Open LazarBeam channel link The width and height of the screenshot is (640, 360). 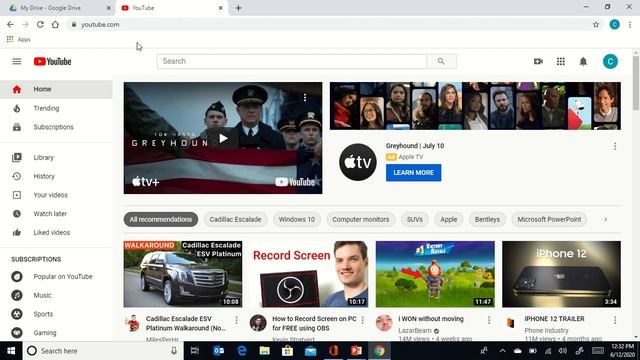[x=415, y=330]
